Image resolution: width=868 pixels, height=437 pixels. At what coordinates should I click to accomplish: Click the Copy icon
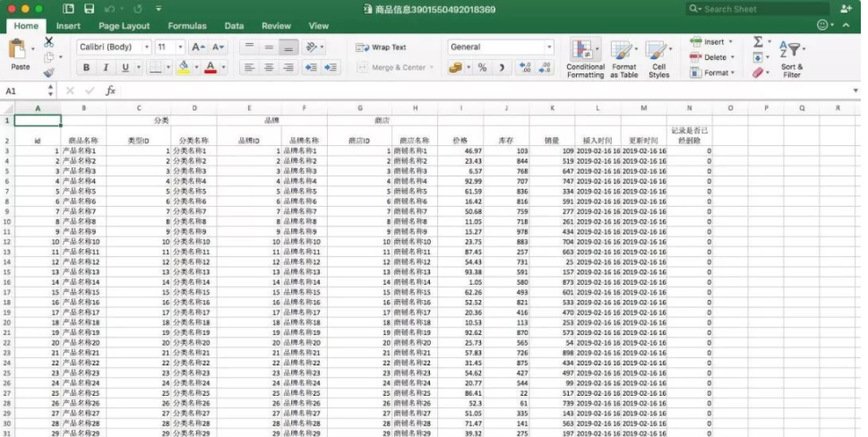(x=48, y=57)
